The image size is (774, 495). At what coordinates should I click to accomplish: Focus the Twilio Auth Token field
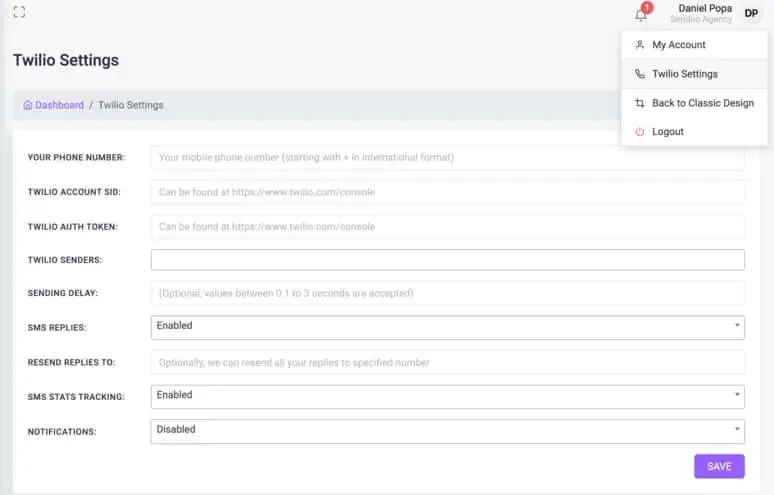448,227
